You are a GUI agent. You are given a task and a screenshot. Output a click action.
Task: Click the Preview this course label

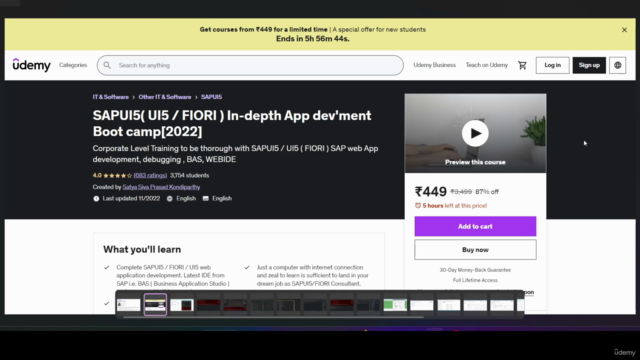[475, 162]
